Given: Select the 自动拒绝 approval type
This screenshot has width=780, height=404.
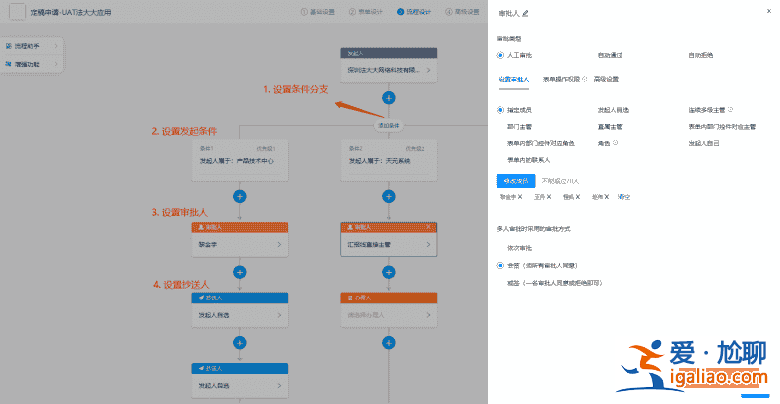Looking at the screenshot, I should click(700, 55).
